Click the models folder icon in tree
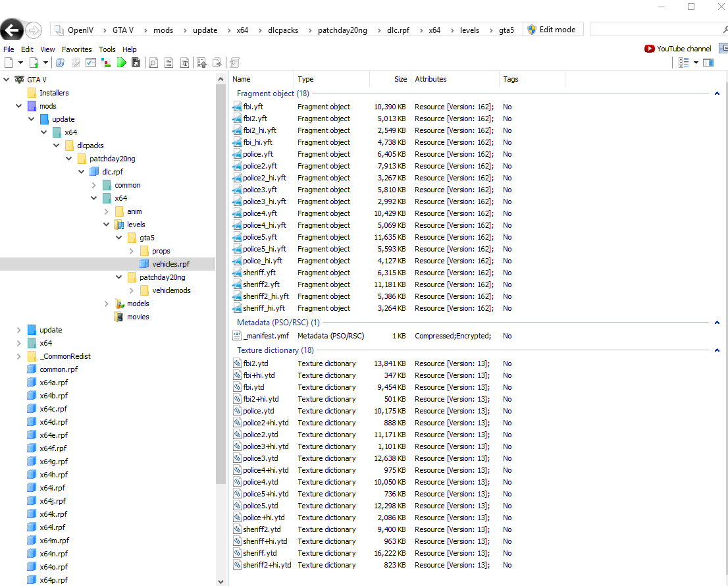Image resolution: width=728 pixels, height=586 pixels. point(119,304)
